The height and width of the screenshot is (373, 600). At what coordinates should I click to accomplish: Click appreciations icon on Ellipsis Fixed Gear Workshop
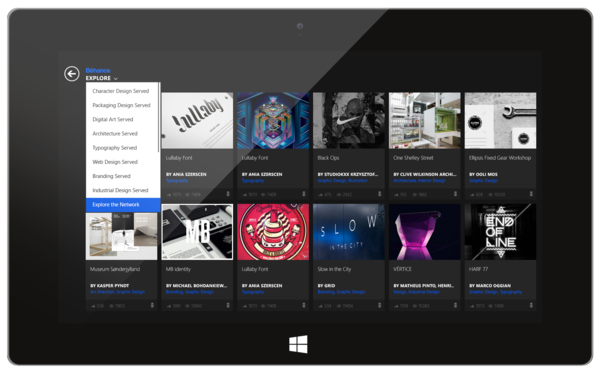click(x=472, y=195)
